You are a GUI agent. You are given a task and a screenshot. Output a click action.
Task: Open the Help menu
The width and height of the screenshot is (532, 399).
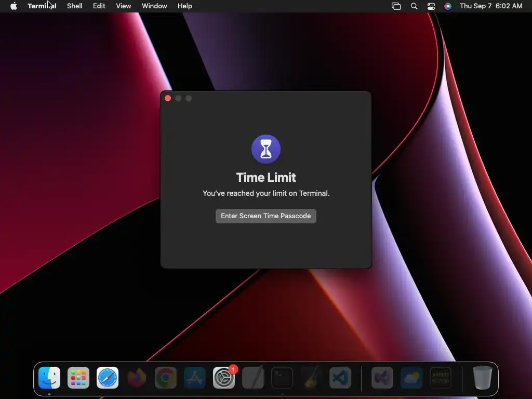point(185,6)
